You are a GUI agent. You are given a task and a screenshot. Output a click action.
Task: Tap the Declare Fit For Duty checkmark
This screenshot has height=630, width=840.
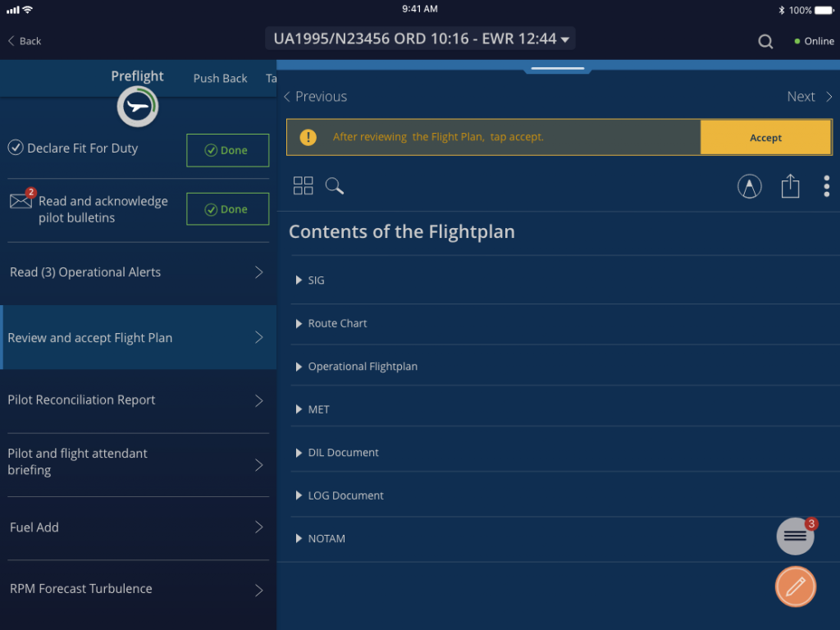click(15, 148)
